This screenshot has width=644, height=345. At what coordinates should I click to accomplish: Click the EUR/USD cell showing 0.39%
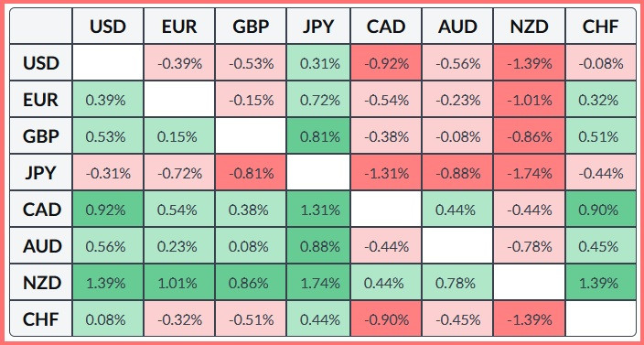108,100
